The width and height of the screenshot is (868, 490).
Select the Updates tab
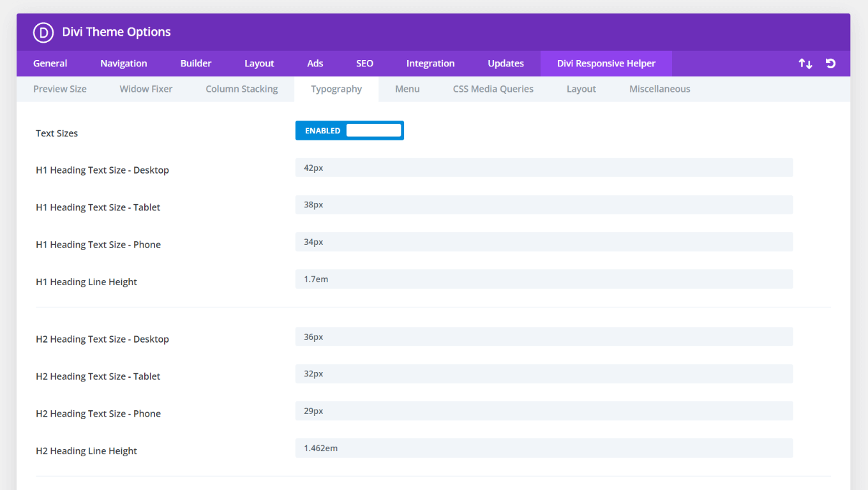tap(506, 64)
